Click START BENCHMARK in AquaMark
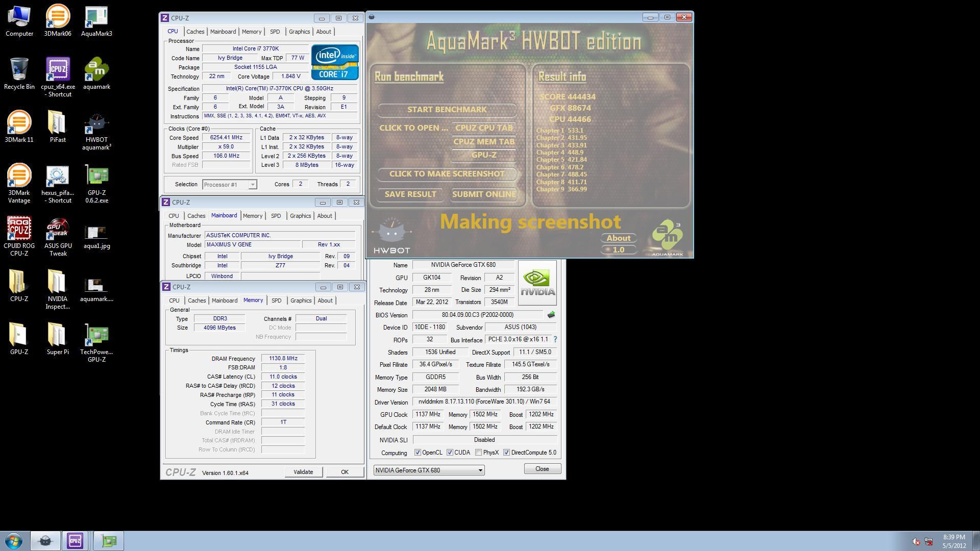This screenshot has width=980, height=551. [447, 110]
